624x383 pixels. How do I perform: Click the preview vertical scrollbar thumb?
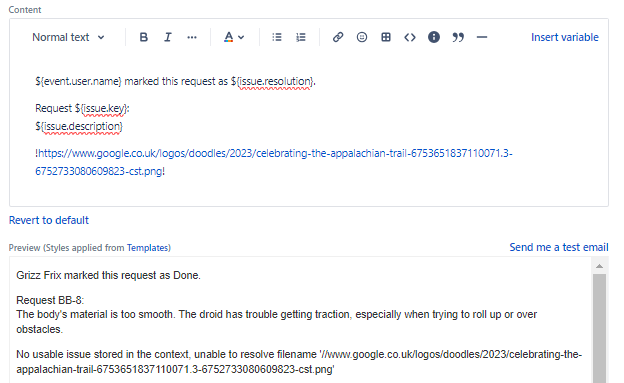pos(599,328)
